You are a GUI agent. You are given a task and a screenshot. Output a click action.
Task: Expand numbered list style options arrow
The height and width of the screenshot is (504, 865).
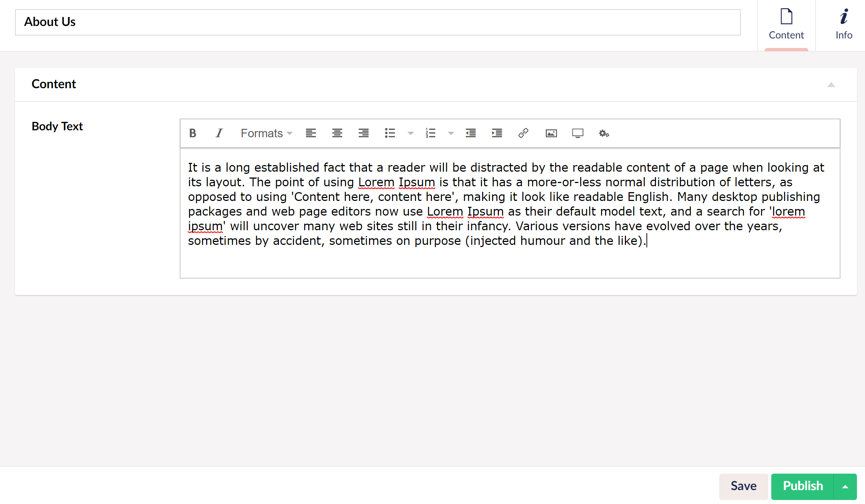(x=451, y=133)
